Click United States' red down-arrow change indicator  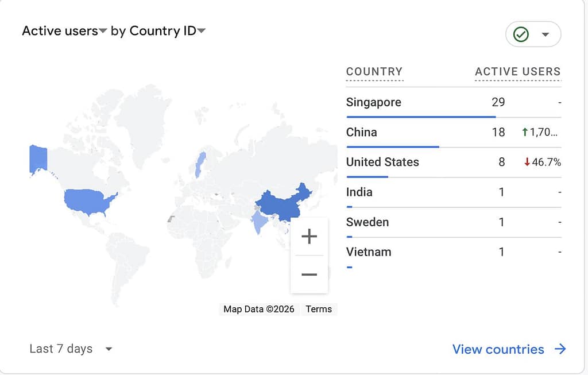(x=527, y=162)
